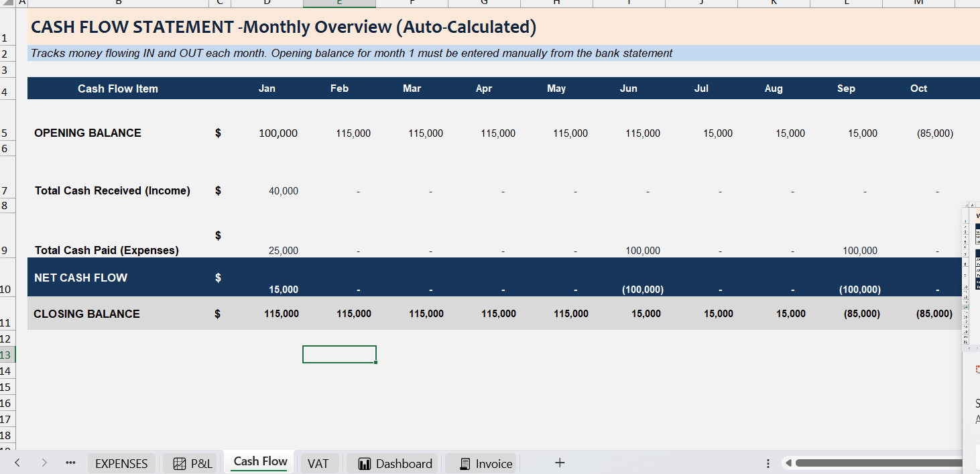Click the horizontal scrollbar left arrow
The width and height of the screenshot is (980, 474).
click(x=788, y=463)
